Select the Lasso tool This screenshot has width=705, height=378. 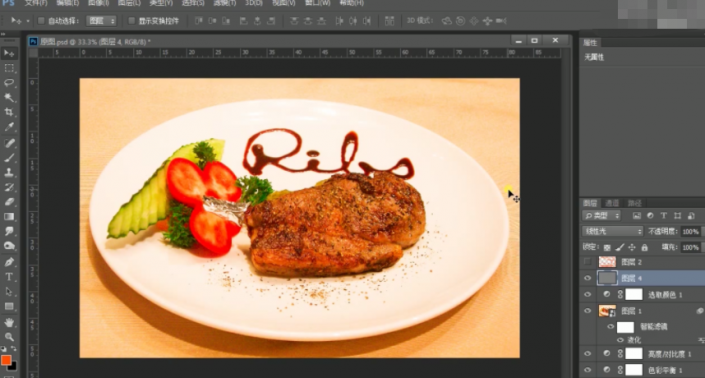(x=9, y=83)
